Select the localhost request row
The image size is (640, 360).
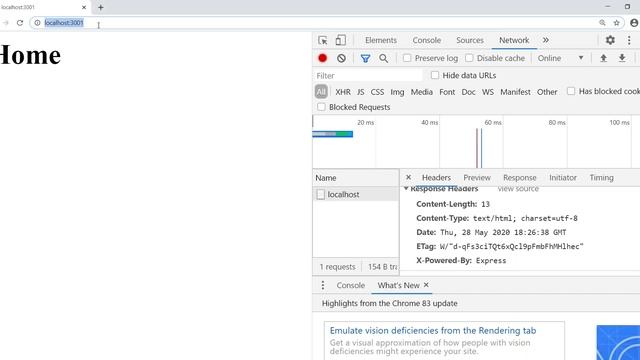[356, 194]
